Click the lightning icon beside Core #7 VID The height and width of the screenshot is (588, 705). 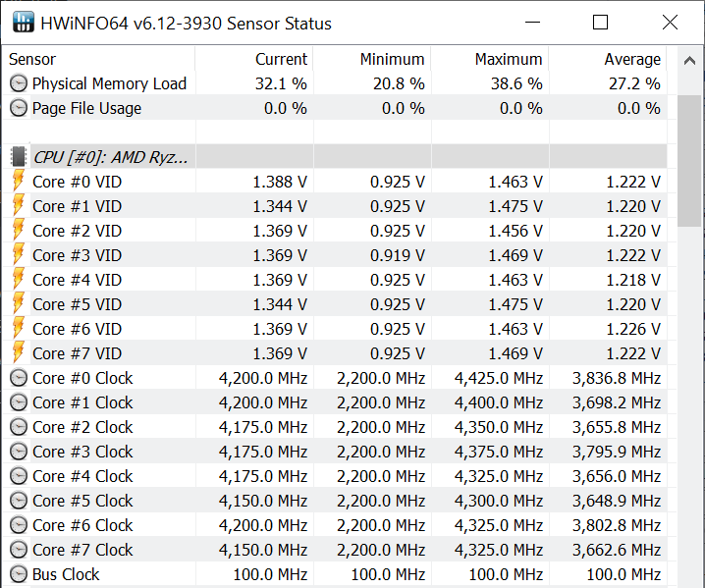pyautogui.click(x=19, y=353)
